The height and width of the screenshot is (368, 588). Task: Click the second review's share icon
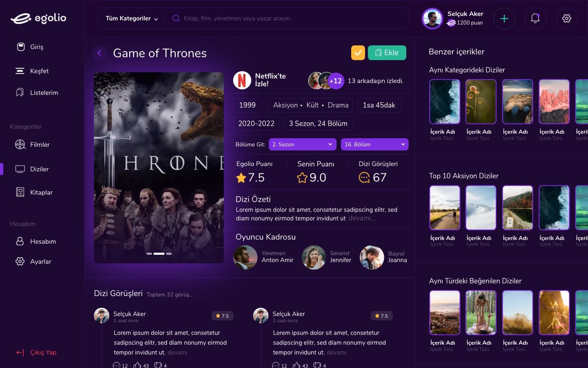coord(317,365)
